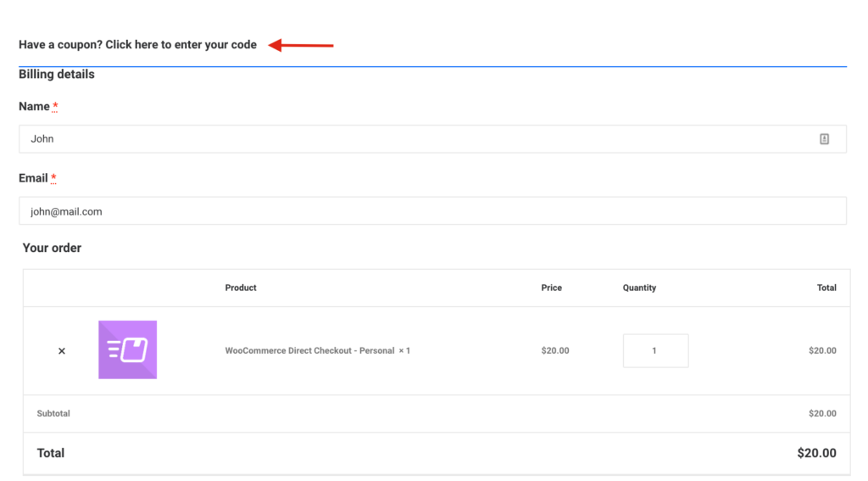Click the Product column header
Viewport: 868px width, 481px height.
tap(241, 288)
